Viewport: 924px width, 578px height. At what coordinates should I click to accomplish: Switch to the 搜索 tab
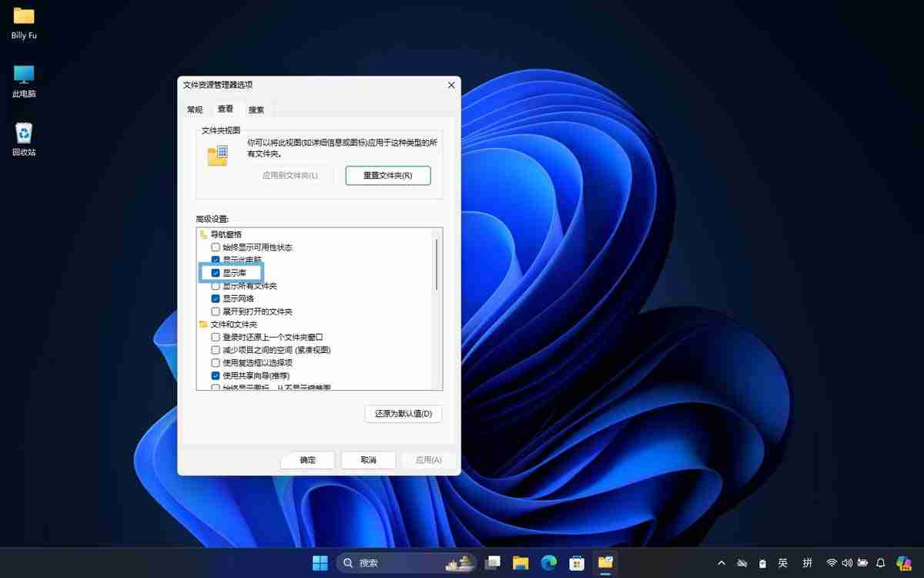256,109
